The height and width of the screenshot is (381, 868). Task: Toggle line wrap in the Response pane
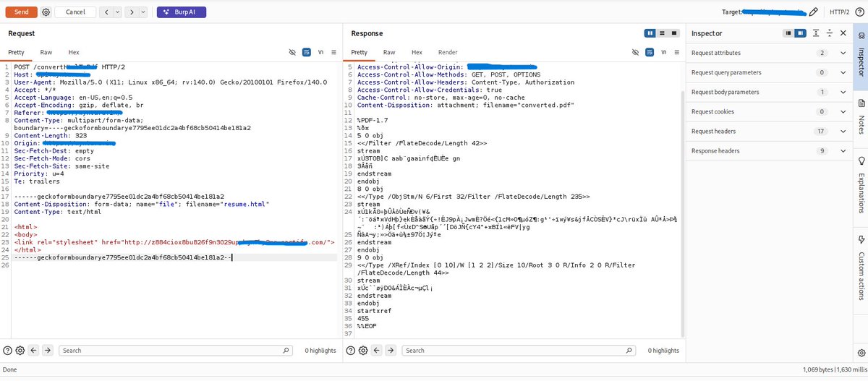(x=650, y=53)
